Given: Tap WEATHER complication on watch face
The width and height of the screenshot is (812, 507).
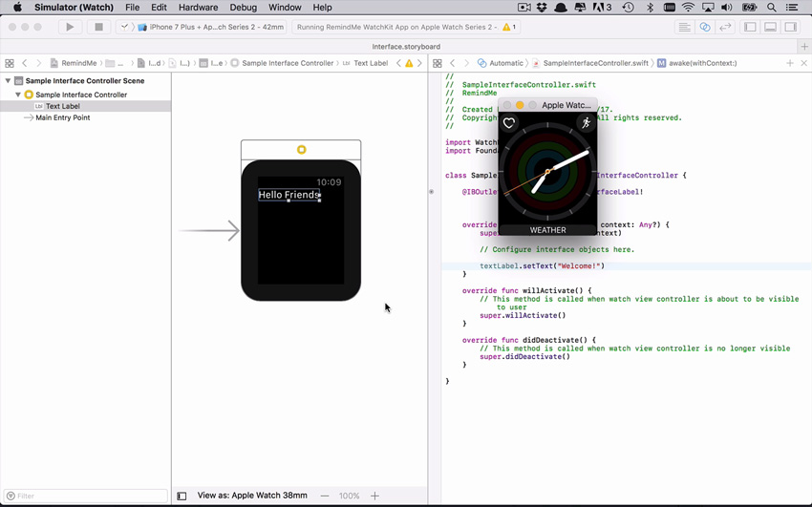Looking at the screenshot, I should 547,230.
